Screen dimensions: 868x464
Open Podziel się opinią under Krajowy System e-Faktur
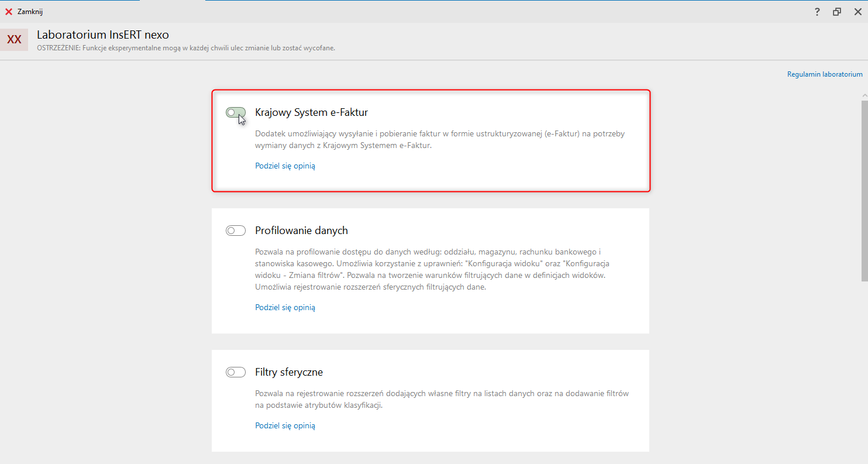(285, 166)
